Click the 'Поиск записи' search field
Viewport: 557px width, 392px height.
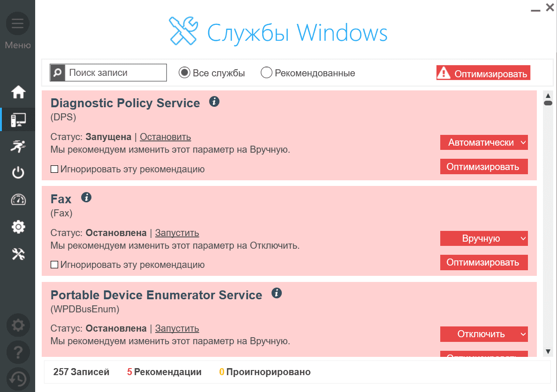click(x=115, y=73)
